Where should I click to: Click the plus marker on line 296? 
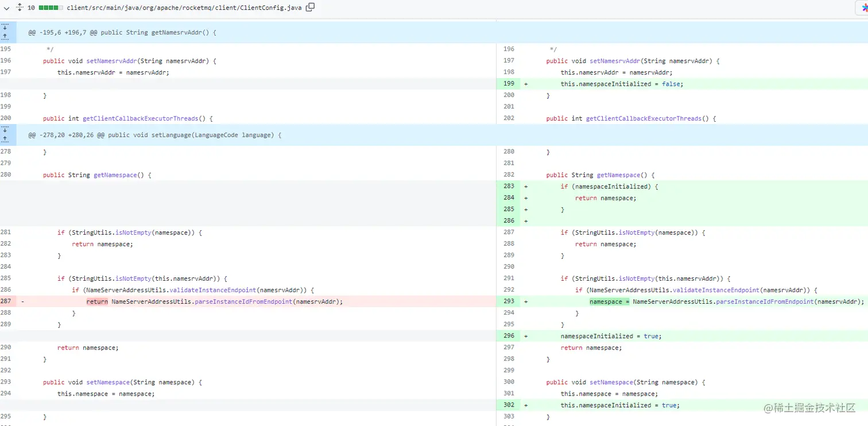pyautogui.click(x=526, y=336)
